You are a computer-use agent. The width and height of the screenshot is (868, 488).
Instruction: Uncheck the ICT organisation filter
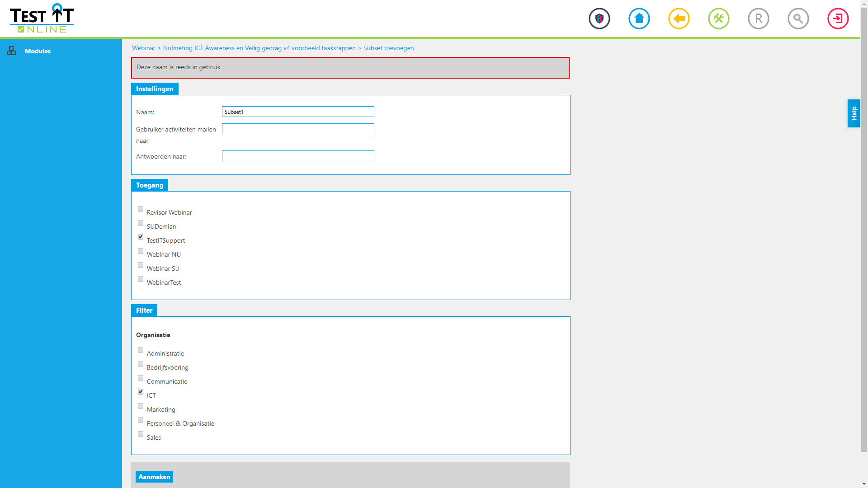(141, 392)
